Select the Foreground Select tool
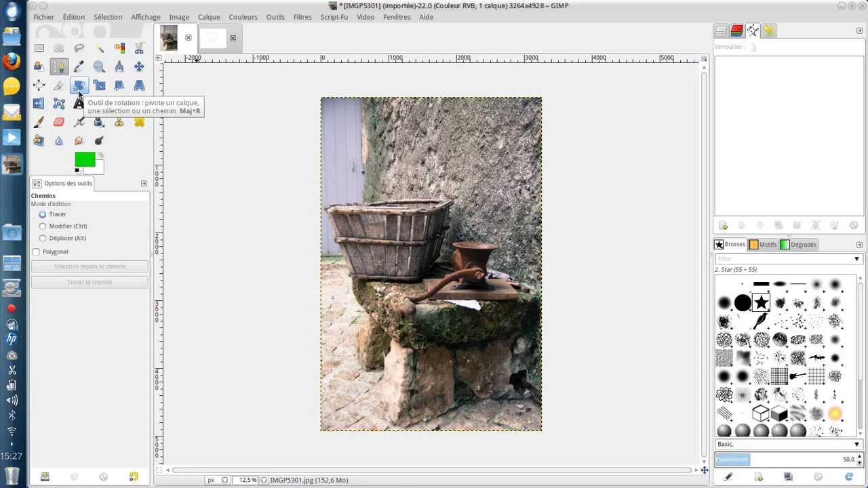 coord(39,66)
